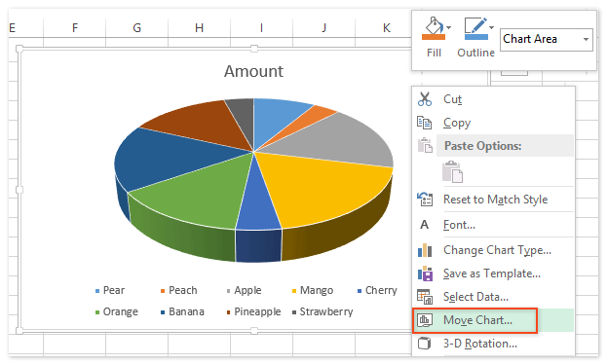Open 3-D Rotation... entry
The image size is (607, 364).
[x=480, y=344]
